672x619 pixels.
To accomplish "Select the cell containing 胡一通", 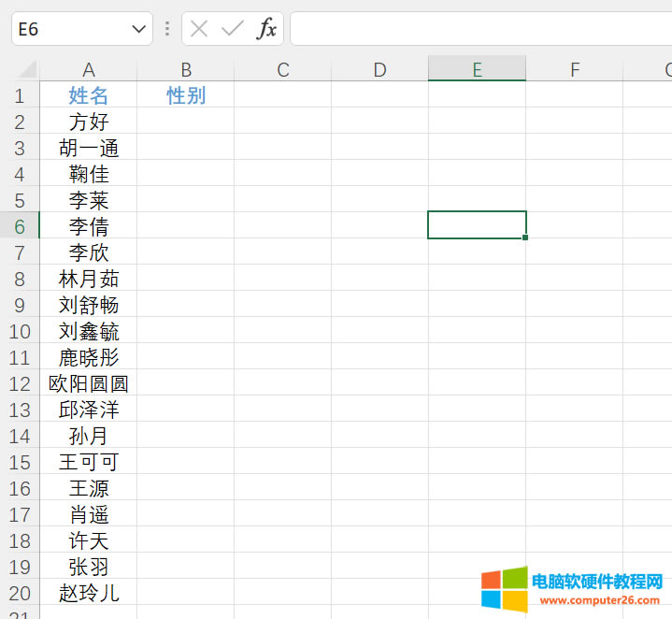I will click(89, 148).
